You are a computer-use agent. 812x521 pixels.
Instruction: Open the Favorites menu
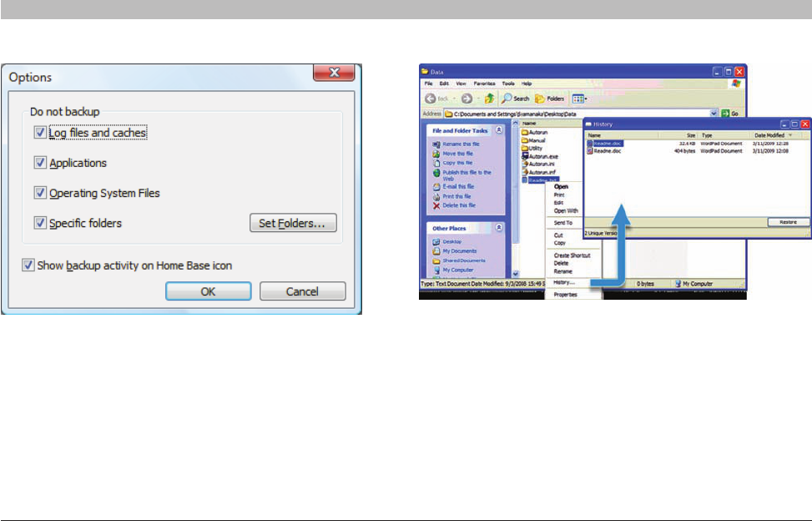click(x=484, y=83)
